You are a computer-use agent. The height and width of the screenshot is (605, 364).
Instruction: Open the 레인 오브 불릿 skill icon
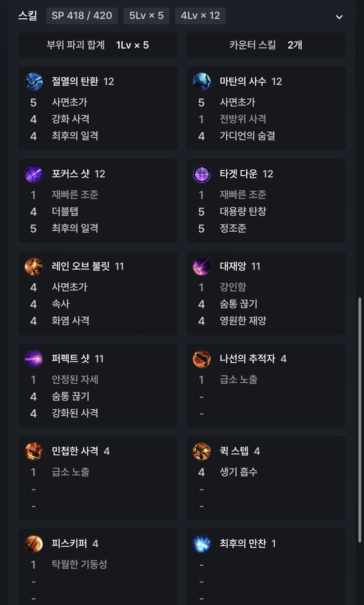coord(34,267)
